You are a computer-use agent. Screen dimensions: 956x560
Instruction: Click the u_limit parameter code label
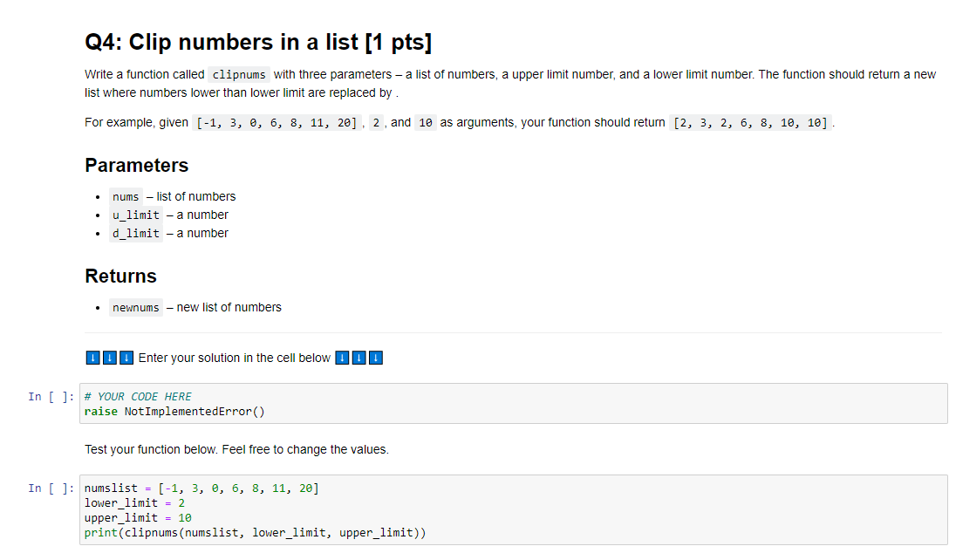point(136,215)
